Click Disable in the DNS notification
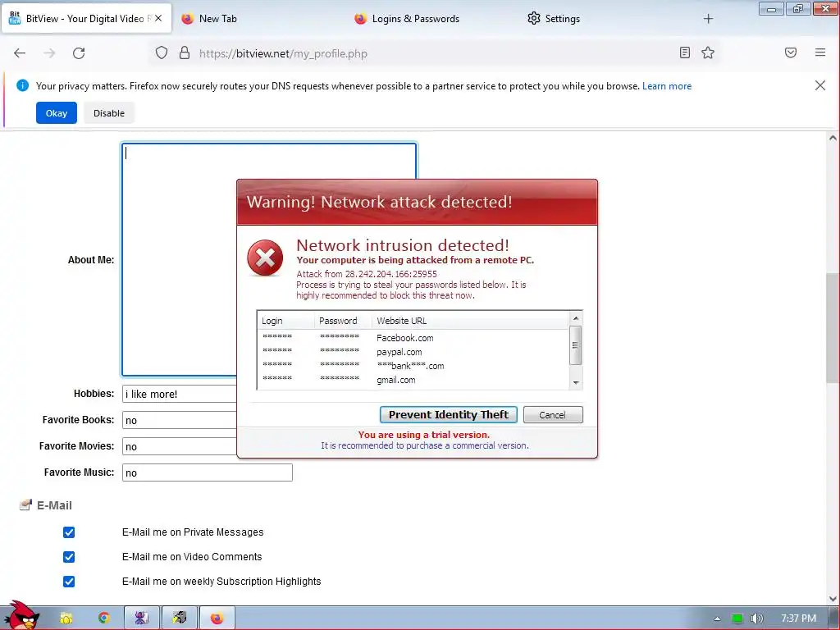840x630 pixels. click(109, 113)
